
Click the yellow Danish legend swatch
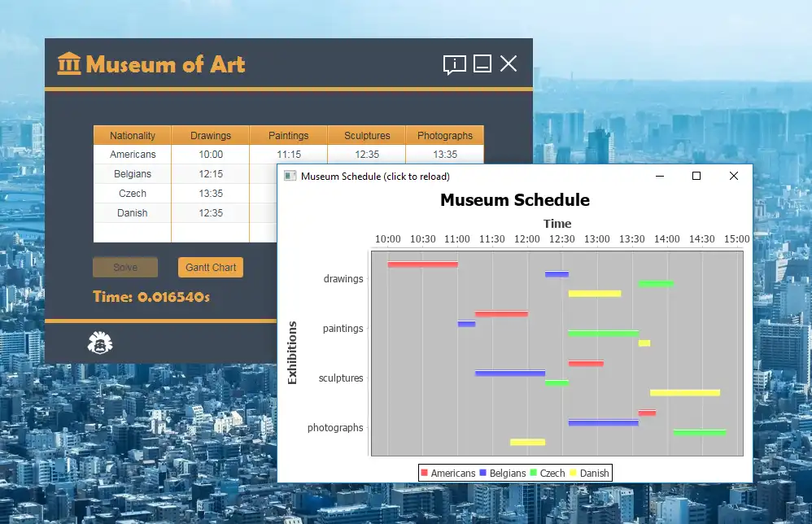[574, 473]
